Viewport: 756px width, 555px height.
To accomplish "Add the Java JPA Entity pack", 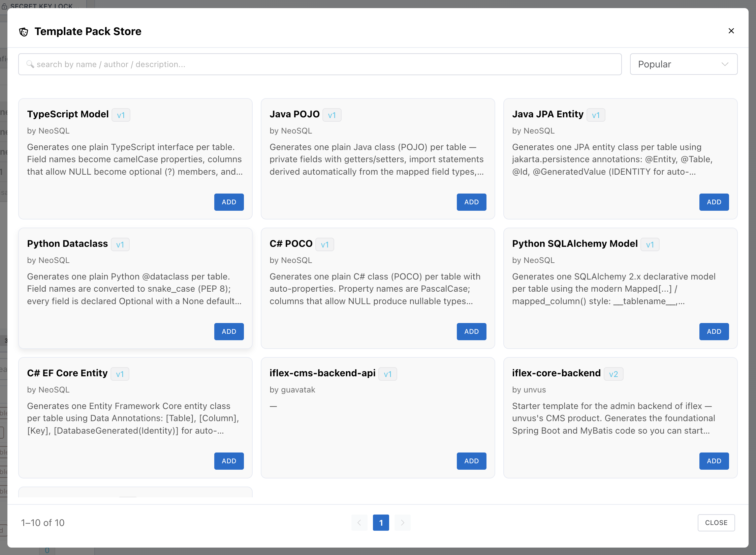I will click(x=714, y=202).
